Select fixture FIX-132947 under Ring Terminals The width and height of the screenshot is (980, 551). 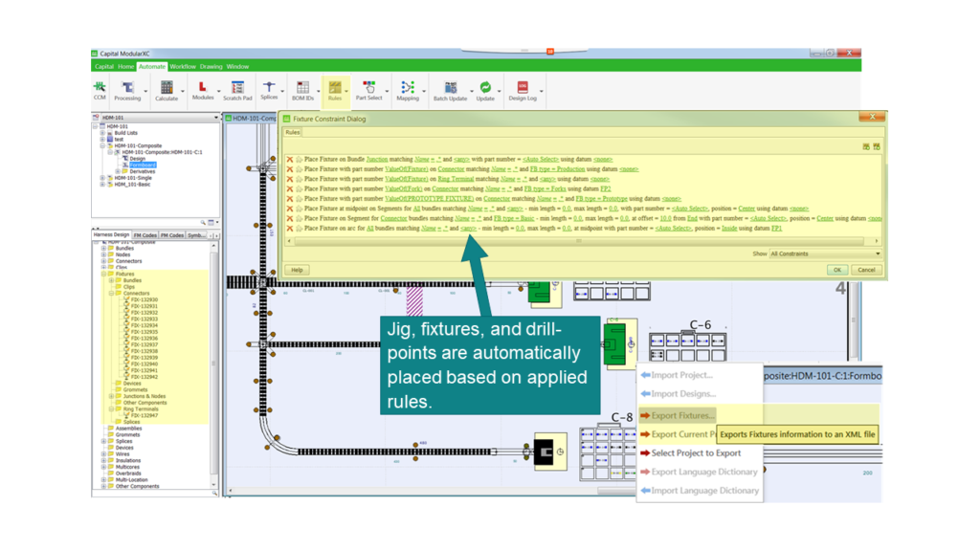point(145,415)
